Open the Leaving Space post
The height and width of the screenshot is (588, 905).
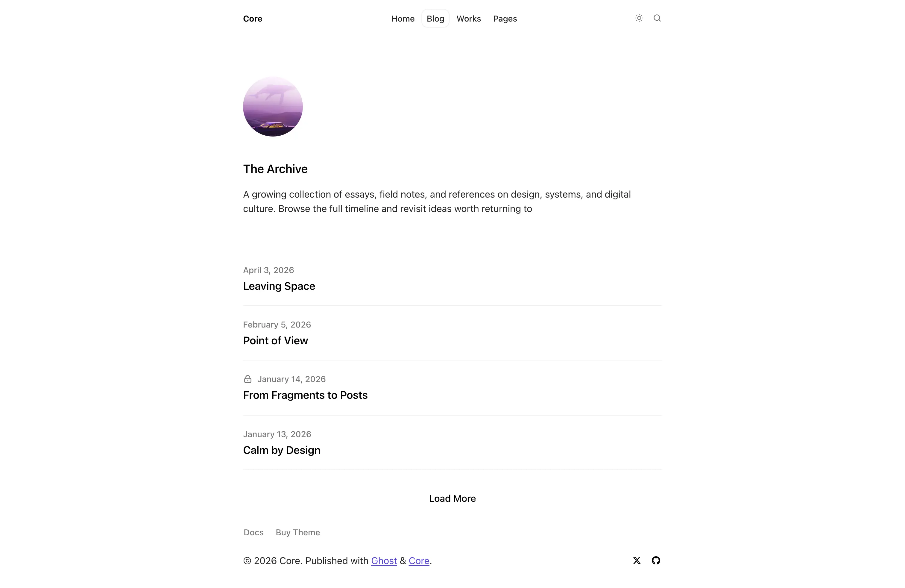tap(279, 286)
